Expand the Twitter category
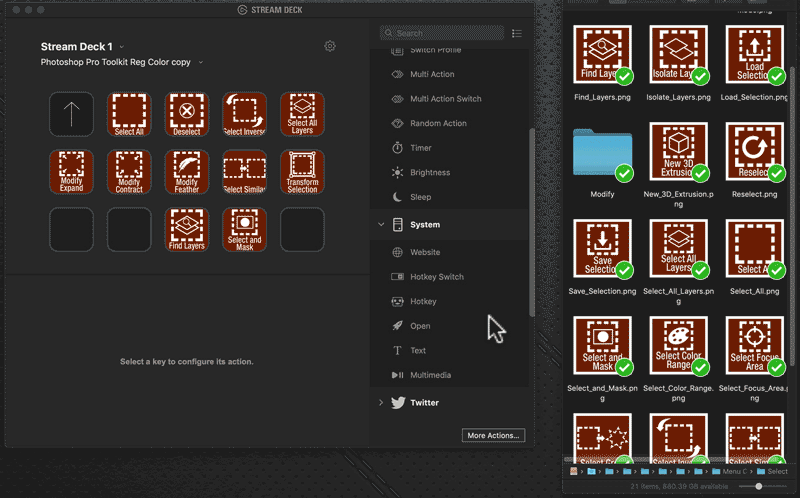This screenshot has width=800, height=498. (x=381, y=403)
